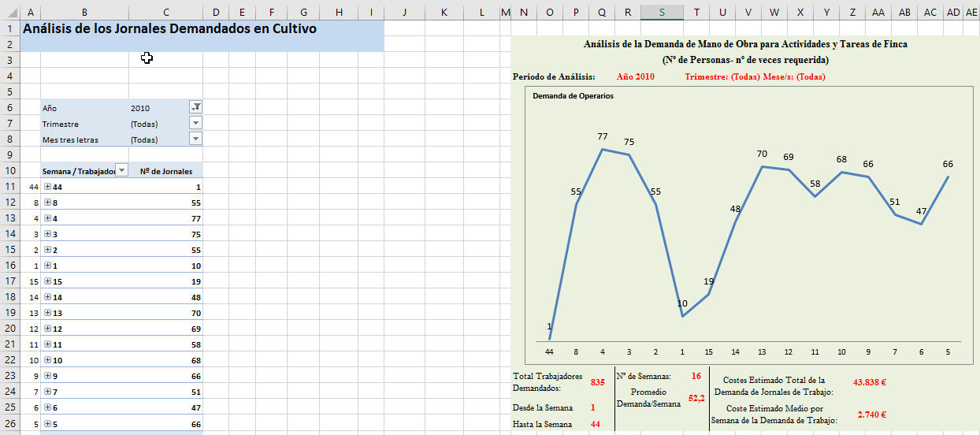Image resolution: width=980 pixels, height=435 pixels.
Task: Select column C header
Action: point(165,12)
